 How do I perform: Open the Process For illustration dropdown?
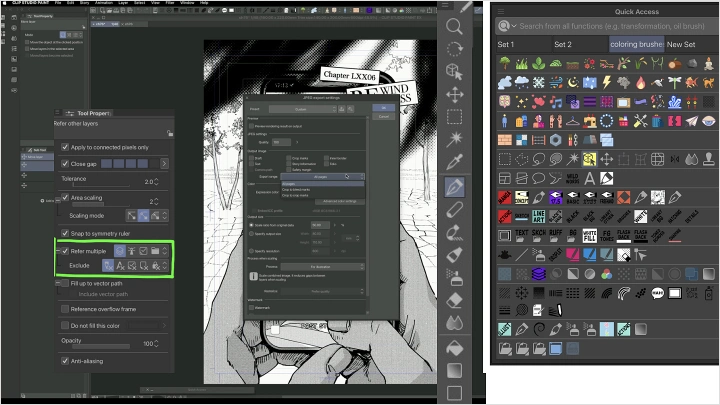pyautogui.click(x=322, y=267)
